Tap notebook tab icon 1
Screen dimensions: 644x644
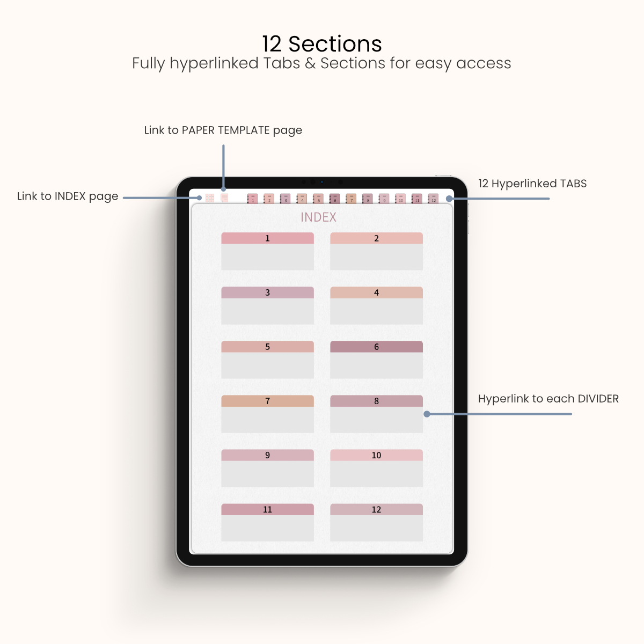pyautogui.click(x=252, y=199)
